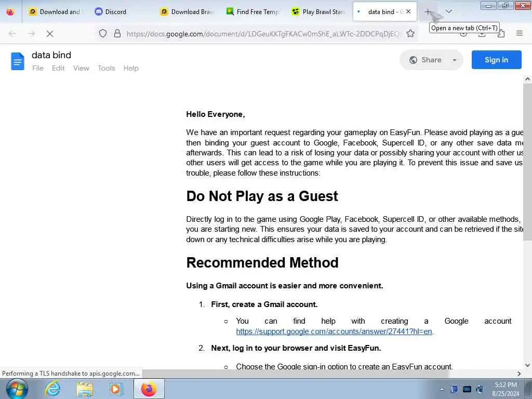Click the 'Recommended Method' heading
Viewport: 532px width, 399px height.
[x=262, y=262]
